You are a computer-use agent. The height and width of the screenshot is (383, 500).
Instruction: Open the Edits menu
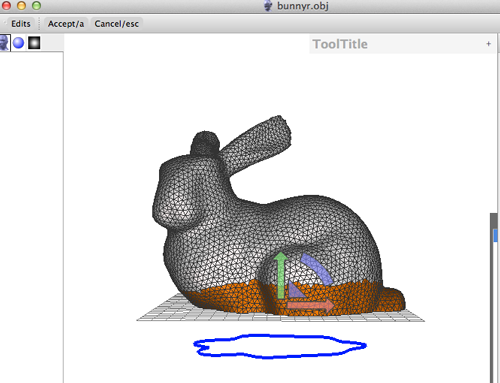click(21, 24)
